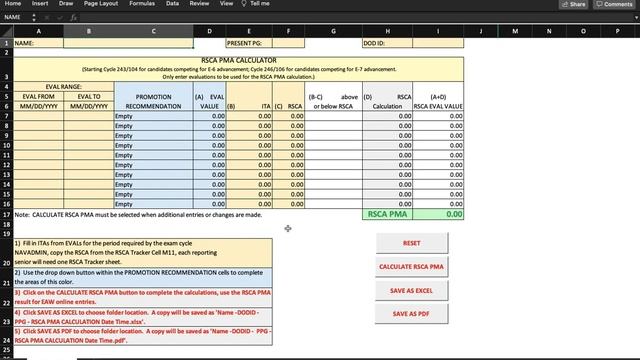Screen dimensions: 640x360
Task: Click the RESET button
Action: click(411, 243)
